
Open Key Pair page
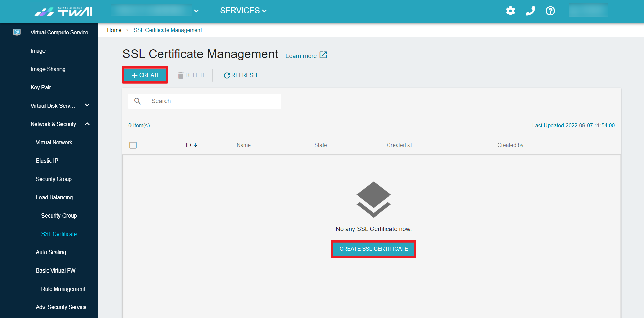[40, 87]
